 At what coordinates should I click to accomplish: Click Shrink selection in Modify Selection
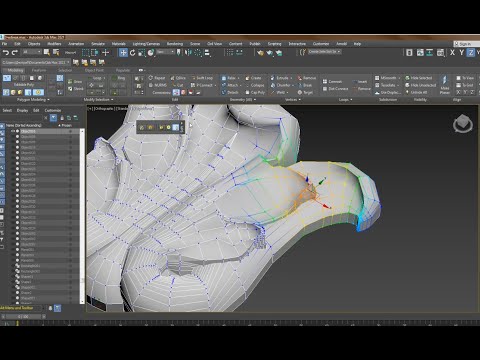pos(76,89)
